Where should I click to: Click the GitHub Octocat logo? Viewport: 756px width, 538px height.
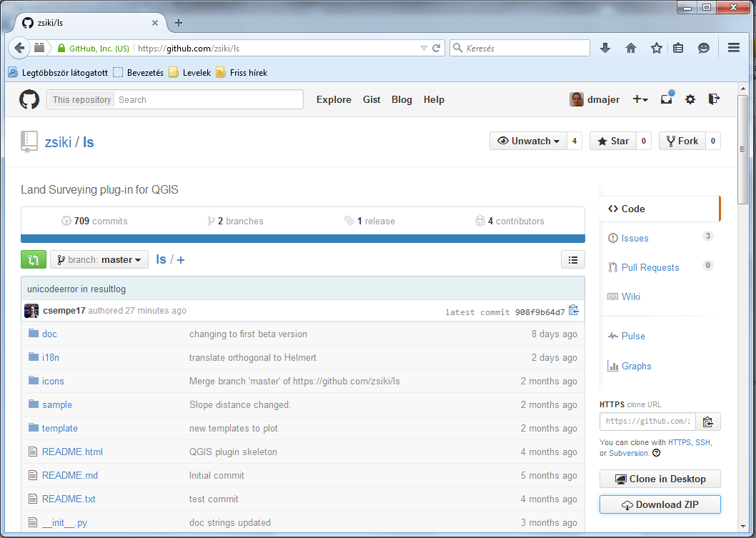29,99
